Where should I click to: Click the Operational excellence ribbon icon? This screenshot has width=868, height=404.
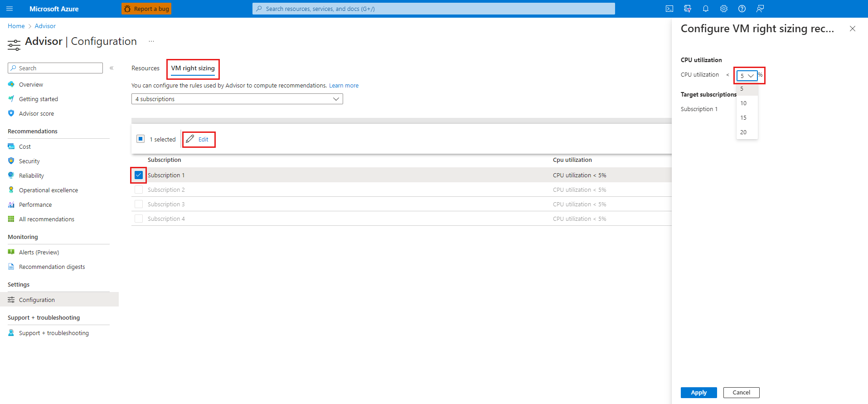coord(11,190)
